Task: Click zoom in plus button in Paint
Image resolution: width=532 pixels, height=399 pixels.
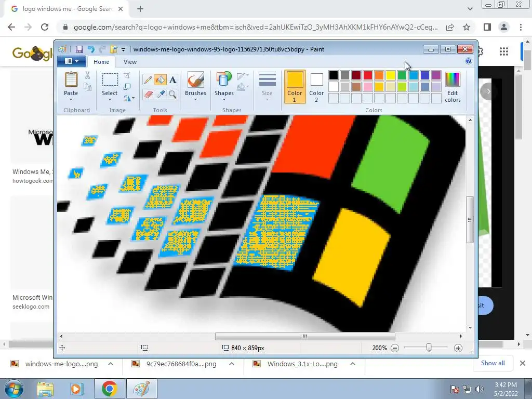Action: 458,348
